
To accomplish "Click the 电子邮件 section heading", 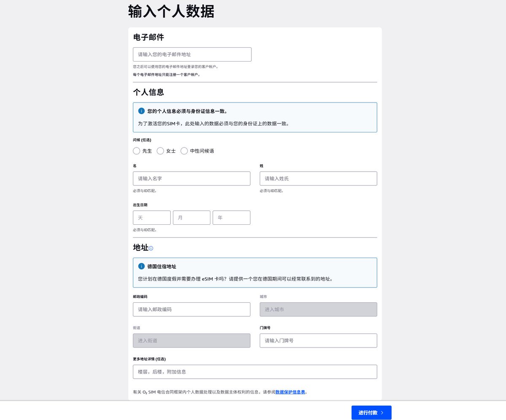I will (x=148, y=37).
